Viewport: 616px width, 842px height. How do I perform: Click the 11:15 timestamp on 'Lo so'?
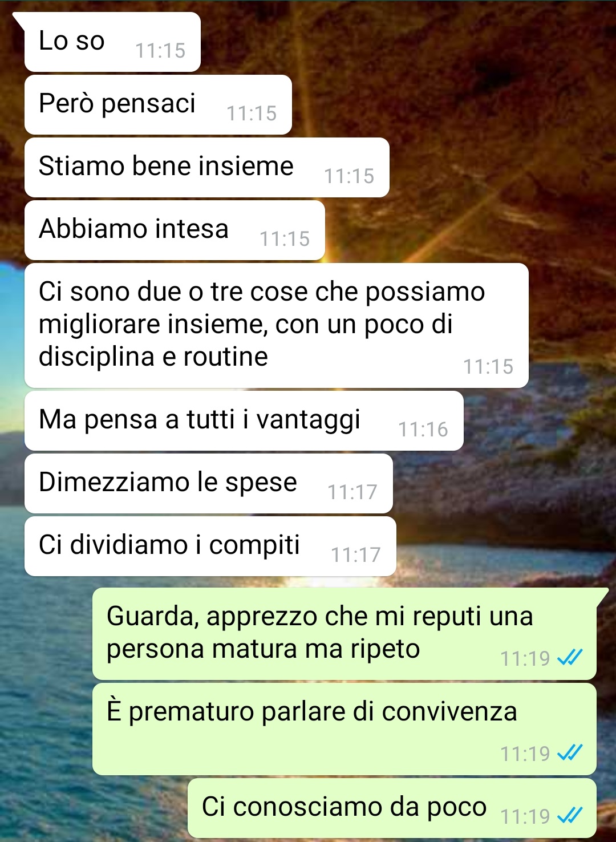[x=160, y=51]
